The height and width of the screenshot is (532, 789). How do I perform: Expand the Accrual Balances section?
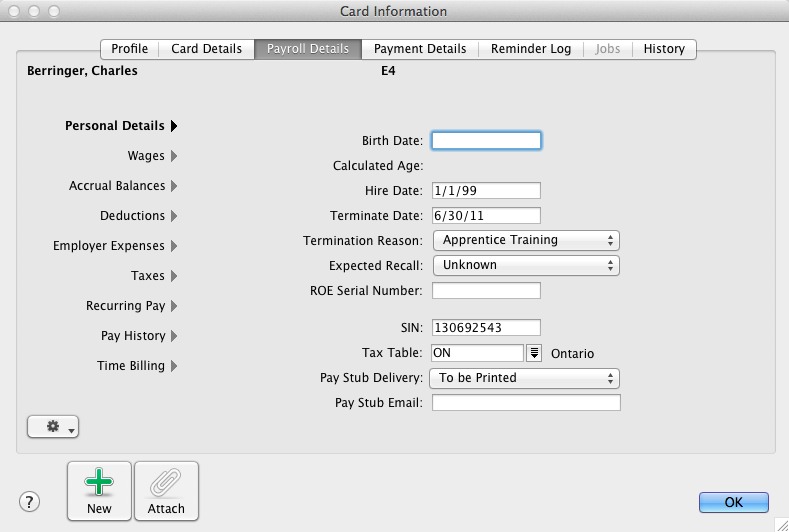[x=174, y=186]
